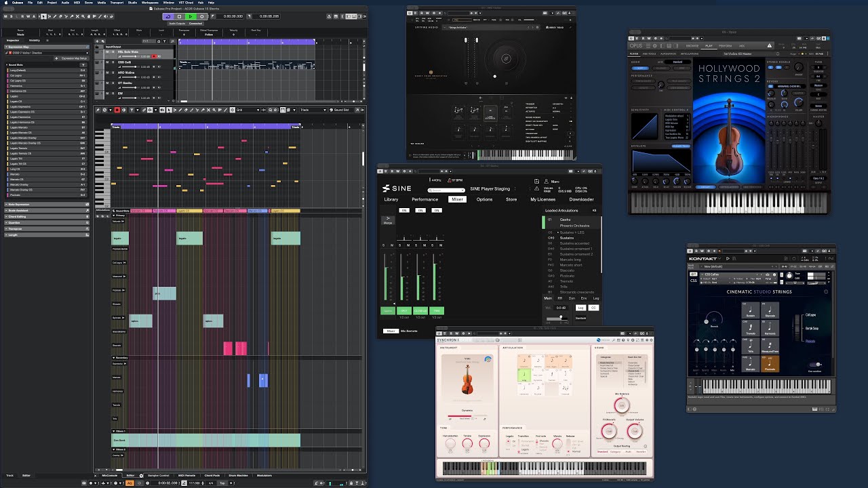Mute the CSS Celli track
This screenshot has width=868, height=488.
click(x=107, y=62)
